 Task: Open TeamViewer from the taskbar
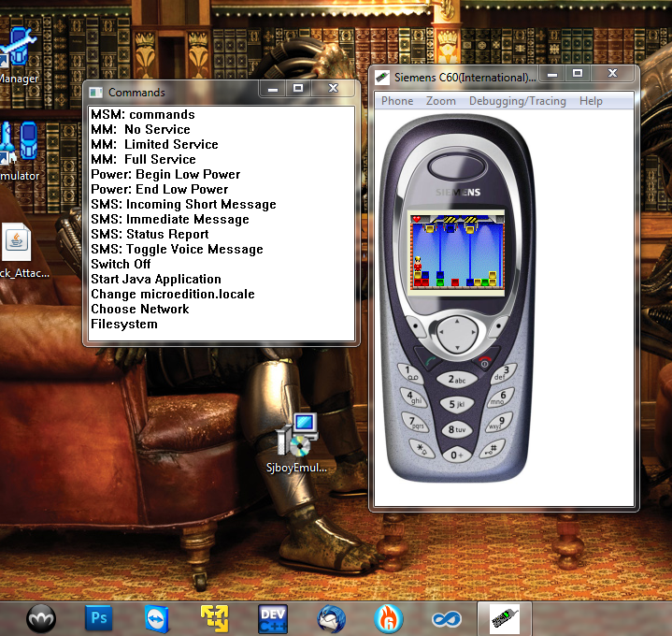click(157, 619)
